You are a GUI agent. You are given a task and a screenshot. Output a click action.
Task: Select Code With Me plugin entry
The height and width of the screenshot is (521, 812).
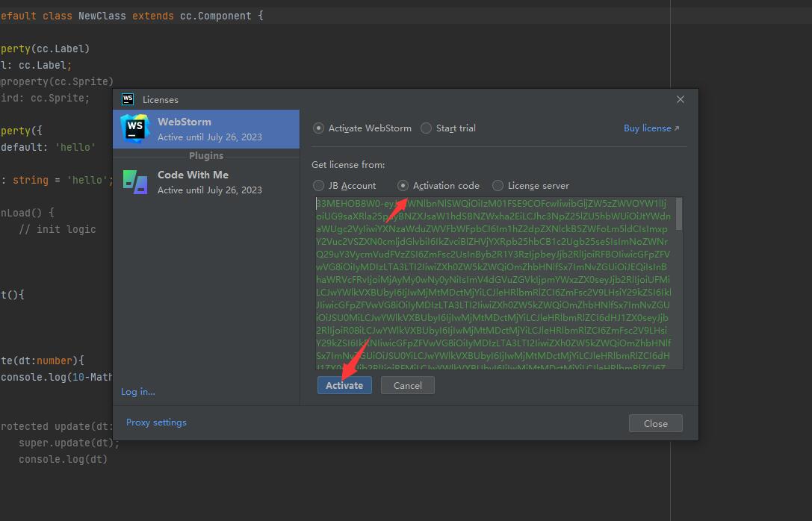[x=206, y=182]
